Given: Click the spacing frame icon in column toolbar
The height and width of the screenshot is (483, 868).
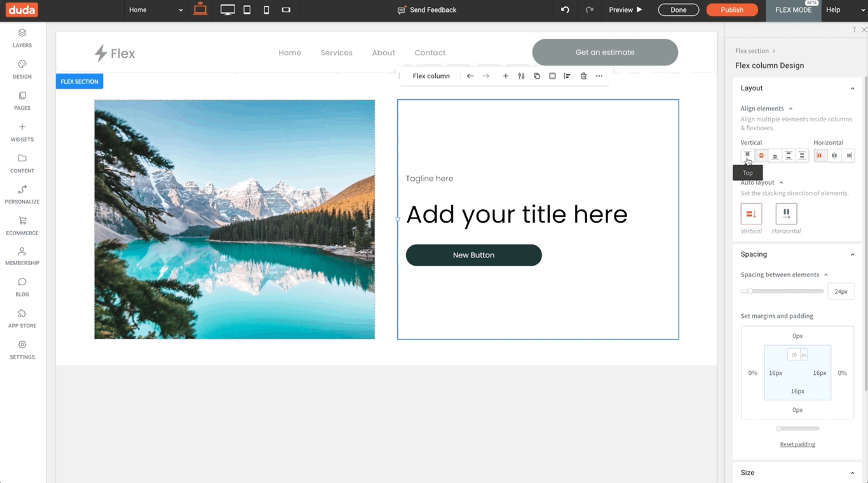Looking at the screenshot, I should [x=552, y=76].
